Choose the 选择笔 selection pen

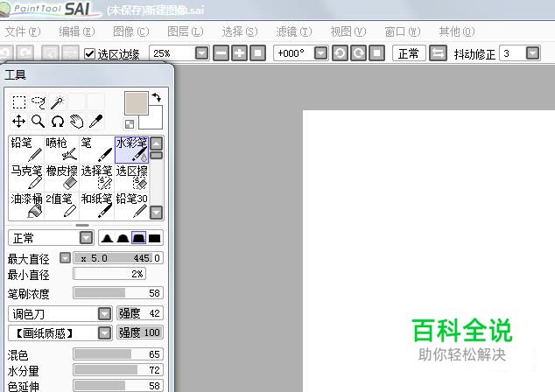(x=96, y=177)
